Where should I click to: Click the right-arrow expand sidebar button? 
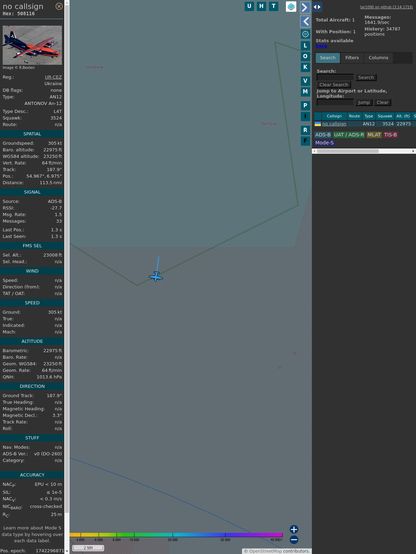305,7
